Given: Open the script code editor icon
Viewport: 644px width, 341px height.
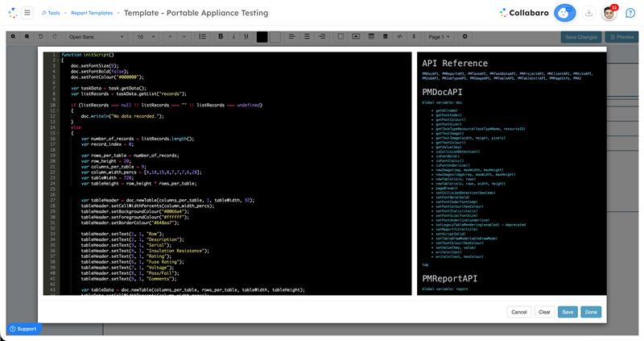Looking at the screenshot, I should [x=399, y=36].
